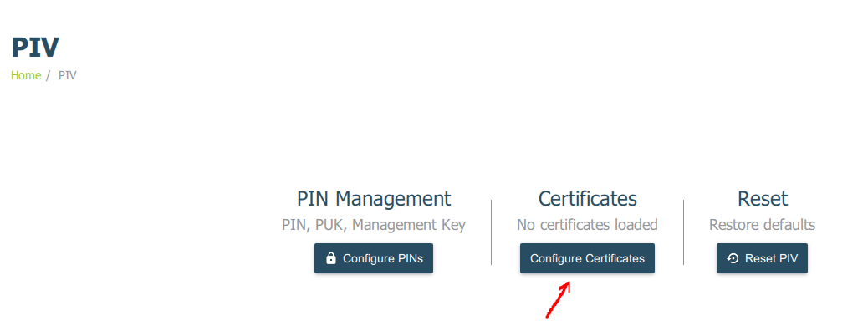Click the PIN Management heading

pos(374,199)
